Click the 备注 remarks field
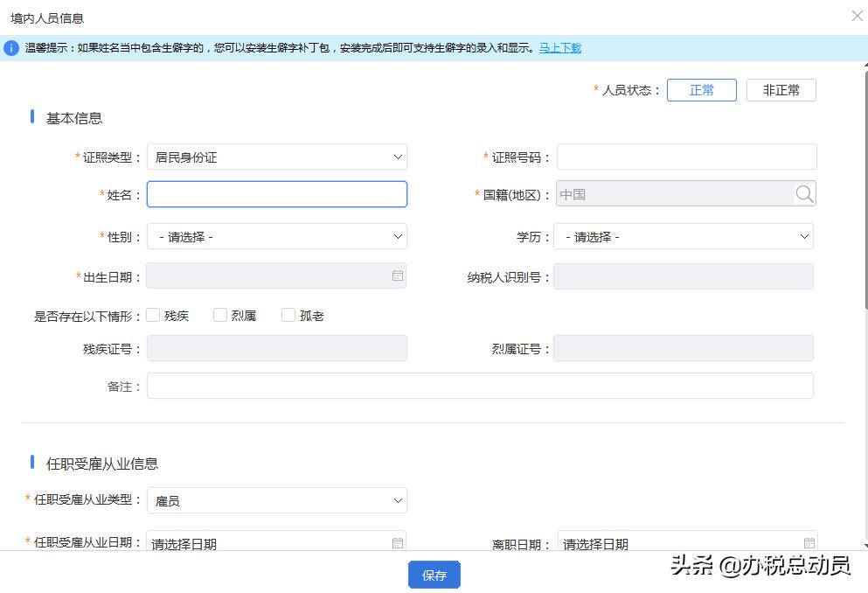 click(x=479, y=385)
